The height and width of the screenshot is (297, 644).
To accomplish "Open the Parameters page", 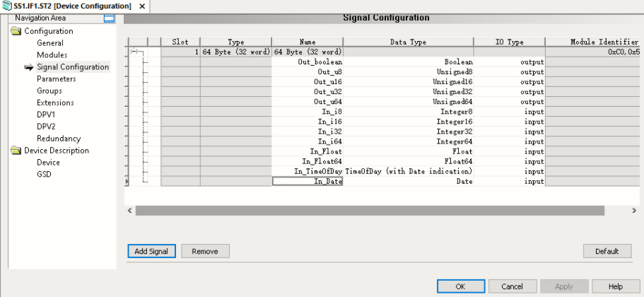I will click(x=57, y=79).
